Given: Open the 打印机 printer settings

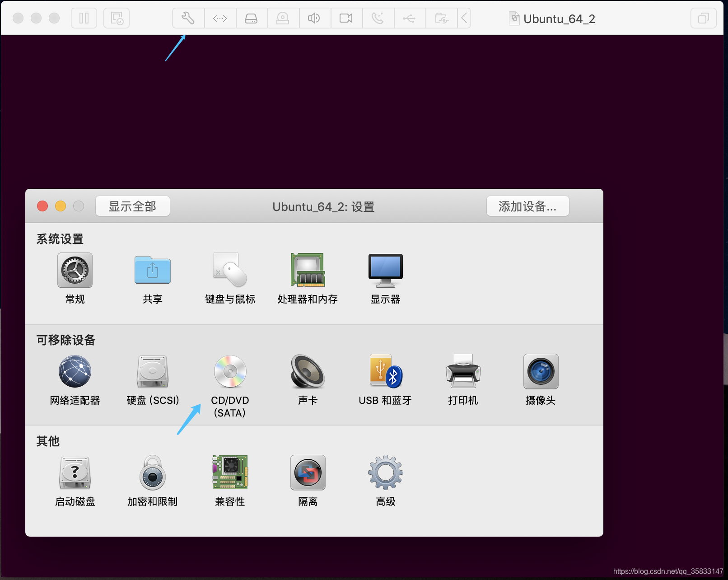Looking at the screenshot, I should click(463, 372).
